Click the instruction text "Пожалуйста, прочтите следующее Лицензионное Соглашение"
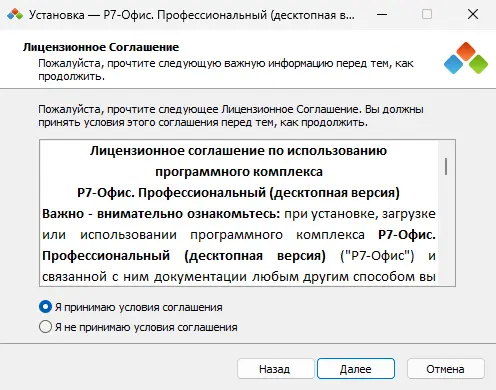The image size is (496, 390). pos(199,109)
